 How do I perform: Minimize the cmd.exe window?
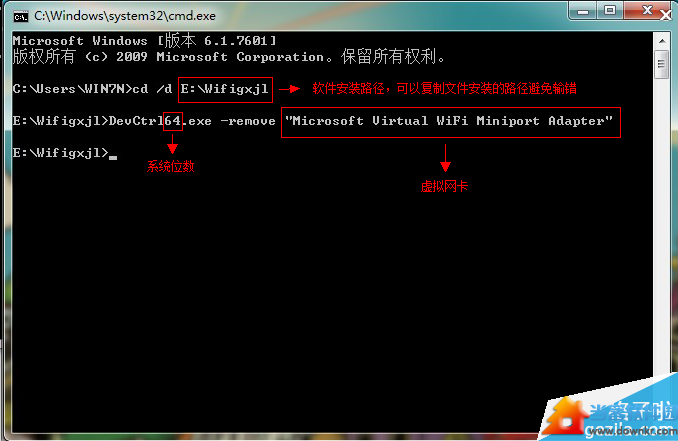point(583,10)
